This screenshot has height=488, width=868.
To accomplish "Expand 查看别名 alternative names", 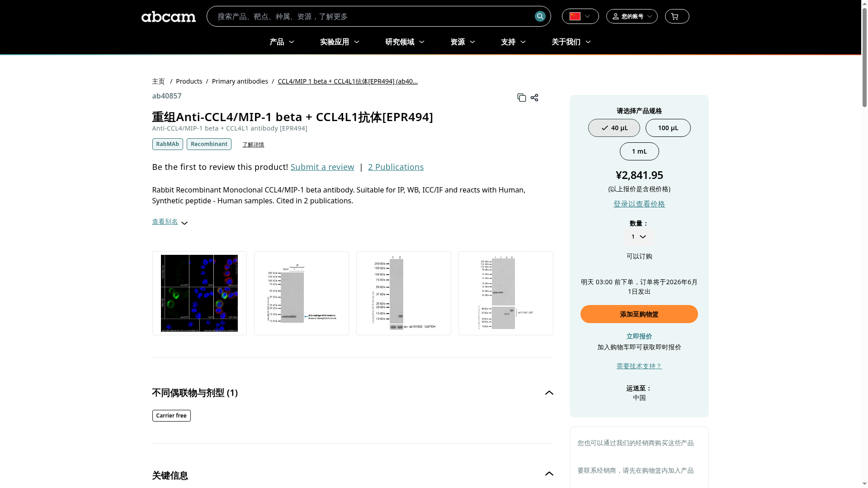I will click(170, 222).
